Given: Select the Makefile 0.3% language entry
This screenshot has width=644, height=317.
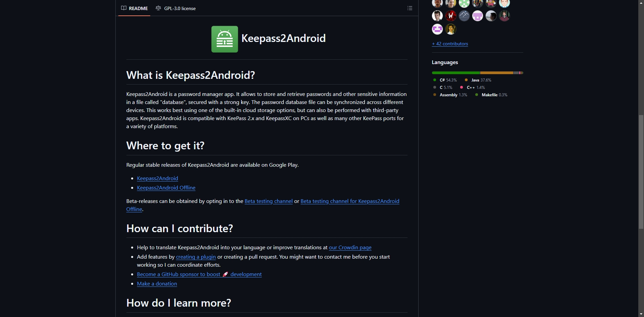Looking at the screenshot, I should point(491,95).
